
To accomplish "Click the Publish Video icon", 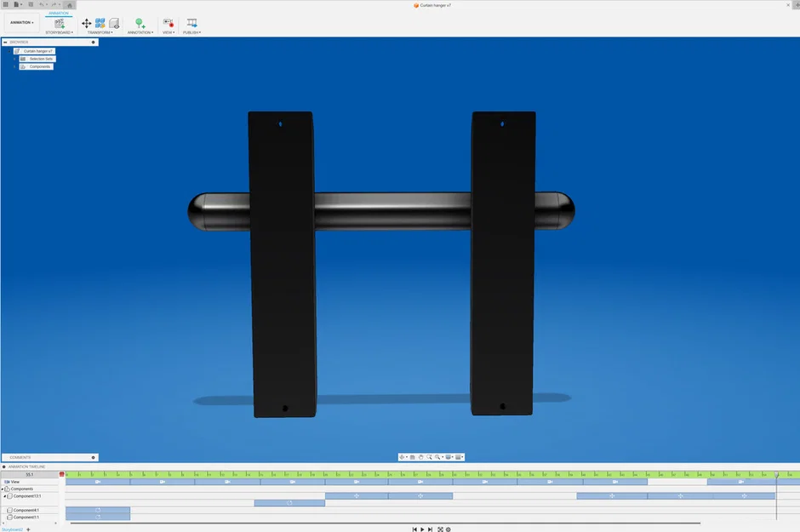I will point(191,24).
